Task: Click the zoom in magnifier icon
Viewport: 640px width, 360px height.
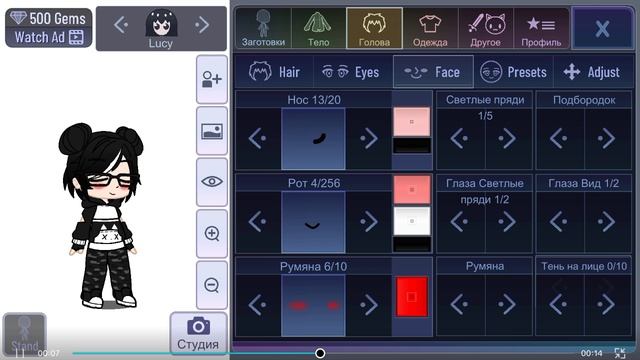Action: coord(212,234)
